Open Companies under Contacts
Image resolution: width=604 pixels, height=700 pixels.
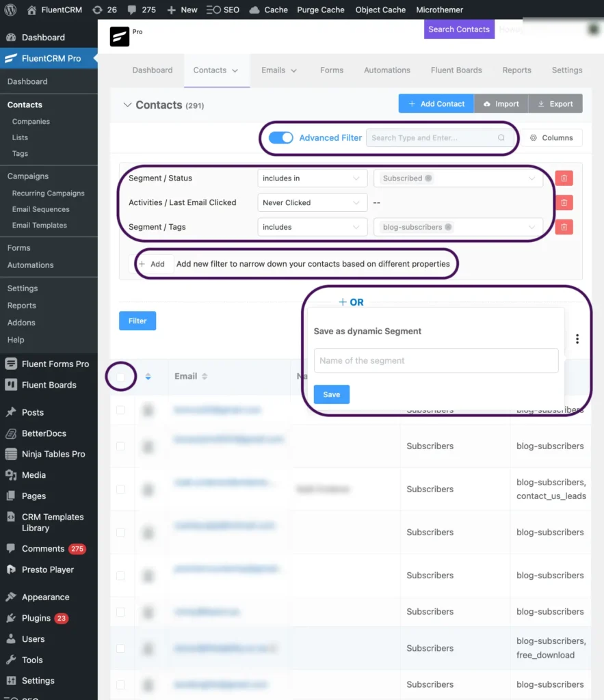(x=31, y=122)
